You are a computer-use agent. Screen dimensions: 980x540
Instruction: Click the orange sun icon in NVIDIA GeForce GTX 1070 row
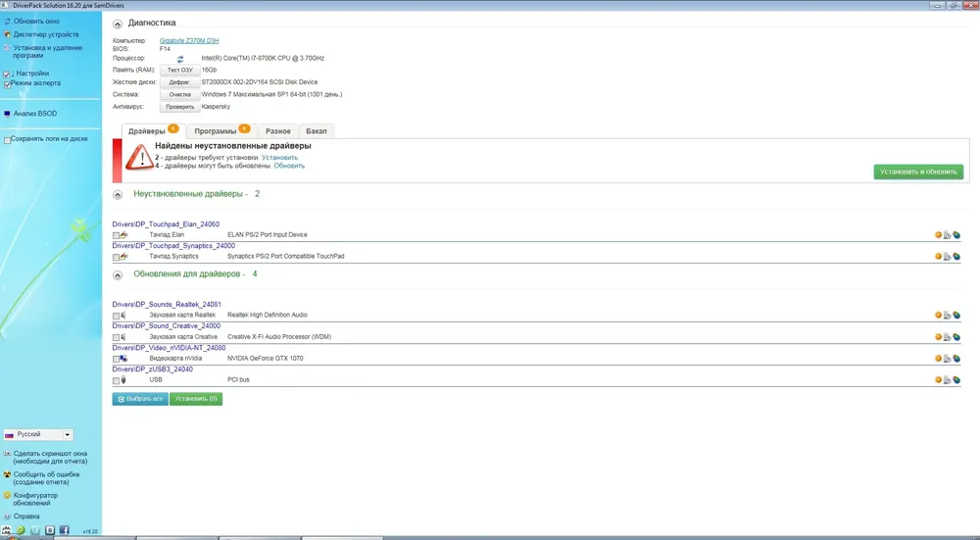(x=938, y=358)
